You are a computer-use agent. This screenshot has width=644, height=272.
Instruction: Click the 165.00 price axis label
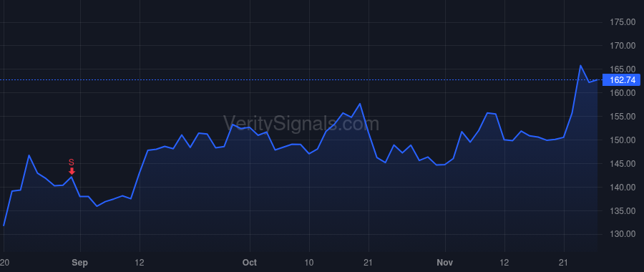click(623, 69)
